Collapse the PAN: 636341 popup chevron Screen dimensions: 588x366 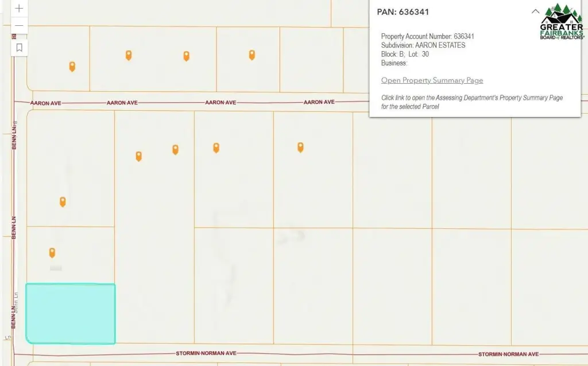pyautogui.click(x=535, y=11)
